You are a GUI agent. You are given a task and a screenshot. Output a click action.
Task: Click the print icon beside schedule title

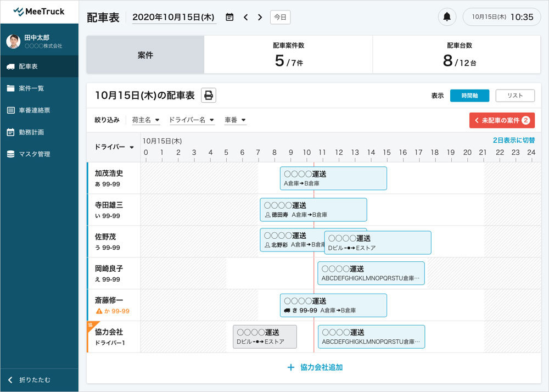tap(209, 96)
